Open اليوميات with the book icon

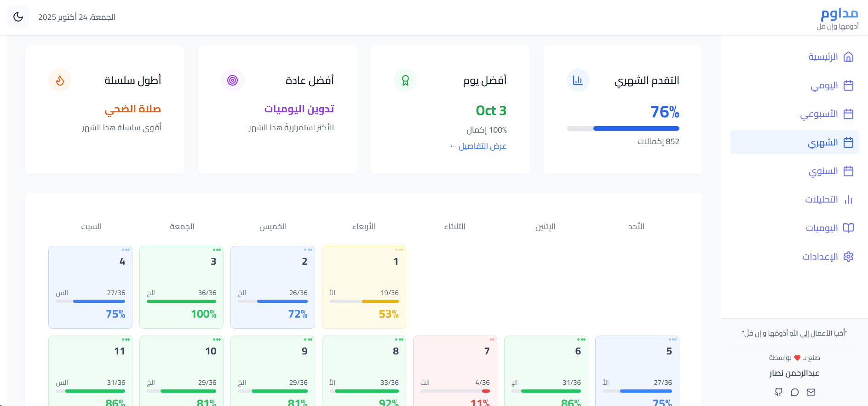click(x=848, y=228)
